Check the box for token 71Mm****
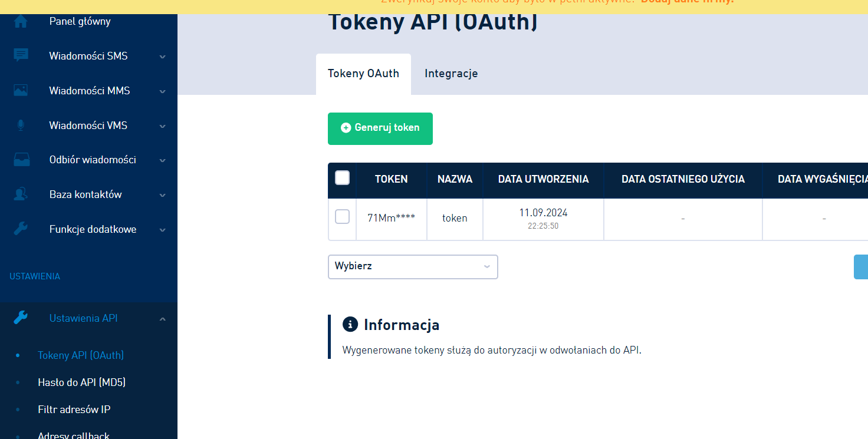 (342, 217)
